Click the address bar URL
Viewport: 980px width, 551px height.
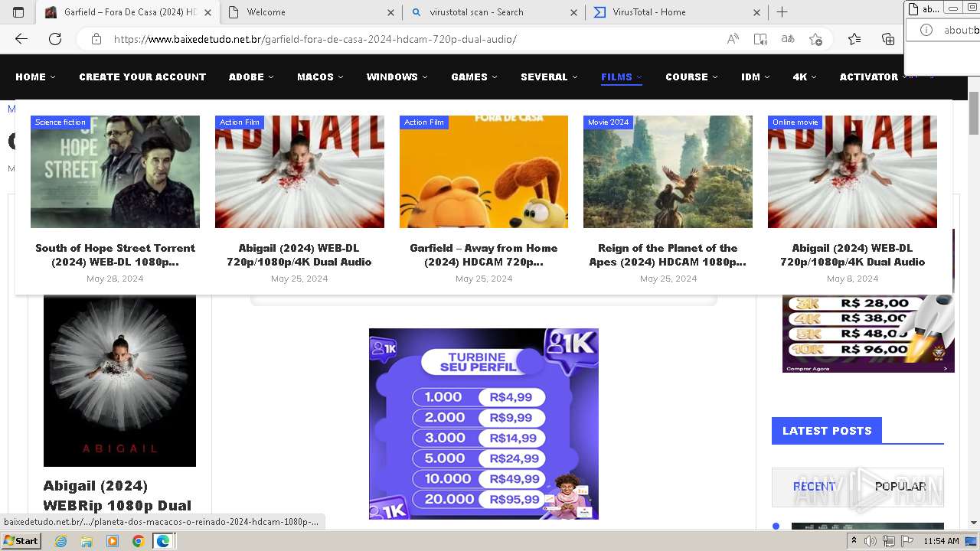[x=315, y=39]
